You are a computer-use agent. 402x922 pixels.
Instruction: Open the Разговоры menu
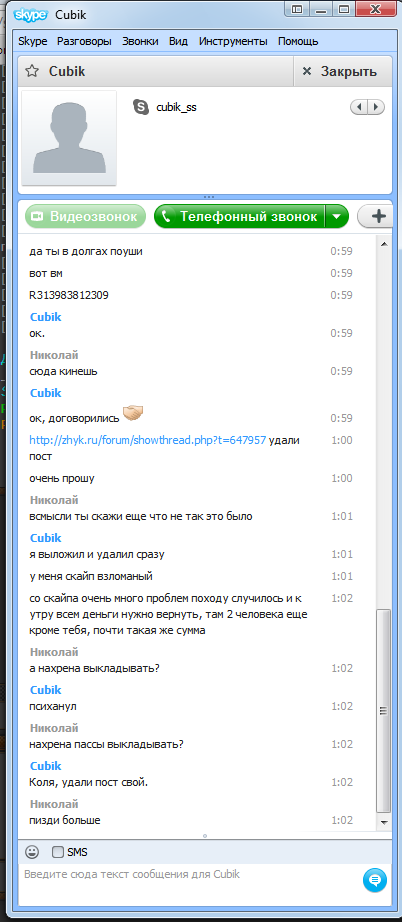coord(84,41)
